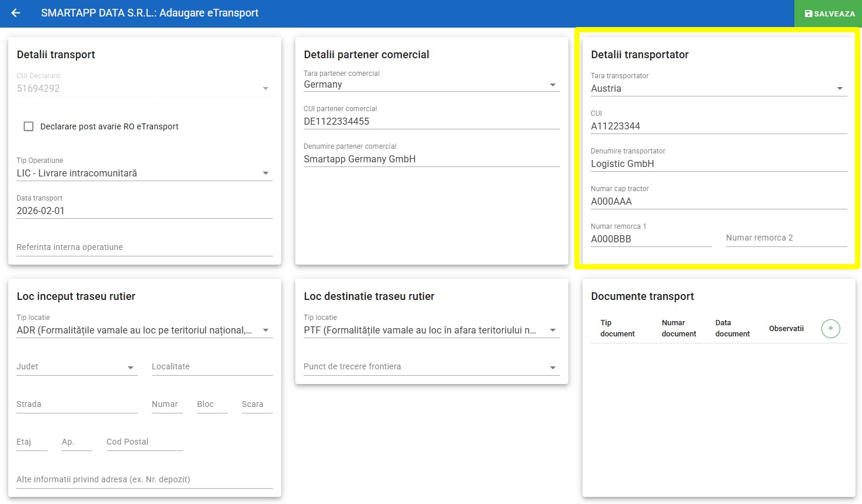Open Tip locatie dropdown for route start
Viewport: 862px width, 504px height.
(144, 331)
